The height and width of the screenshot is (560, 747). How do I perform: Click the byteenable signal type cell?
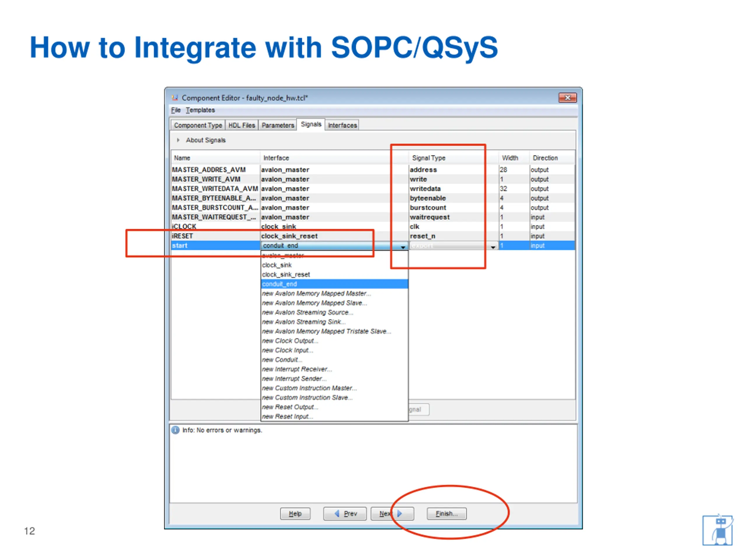[x=453, y=198]
